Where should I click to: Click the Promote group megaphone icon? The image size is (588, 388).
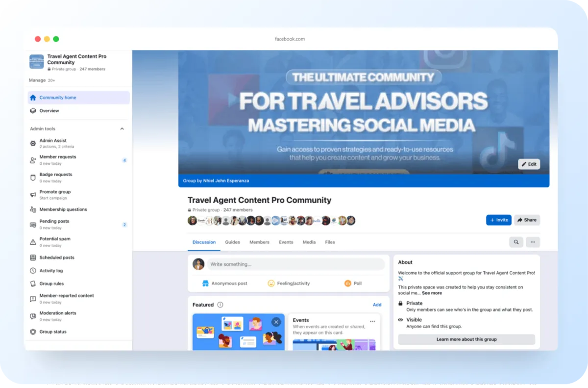click(33, 195)
